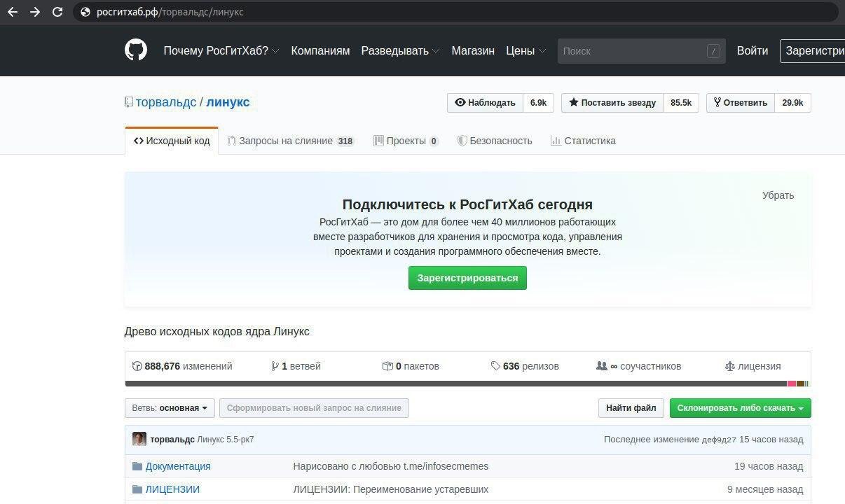Click the browser back arrow

click(x=12, y=12)
